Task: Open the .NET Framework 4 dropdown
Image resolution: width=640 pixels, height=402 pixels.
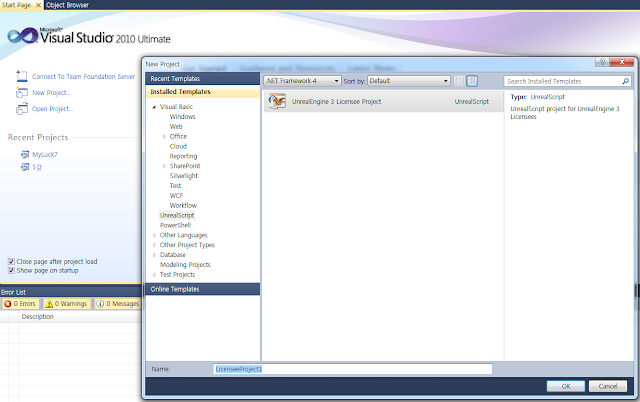Action: (x=302, y=81)
